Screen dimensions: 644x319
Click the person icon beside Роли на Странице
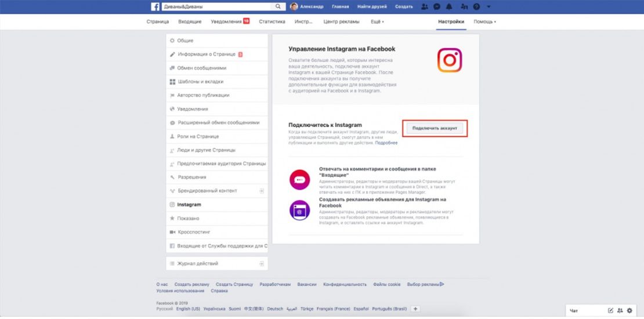(x=172, y=136)
